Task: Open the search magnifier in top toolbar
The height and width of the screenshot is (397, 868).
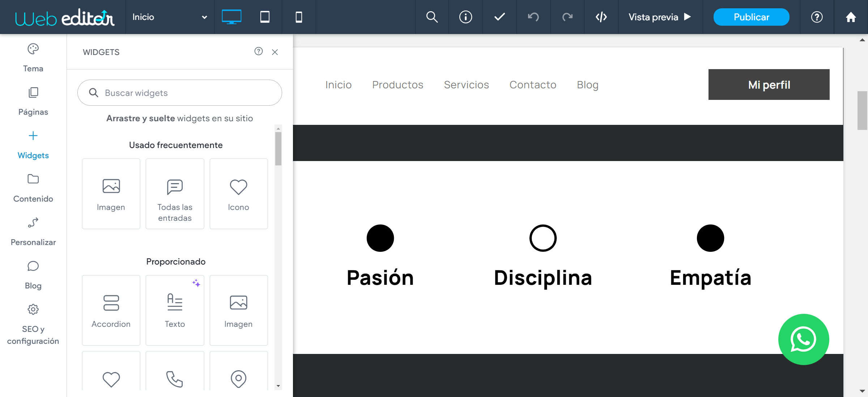Action: click(x=432, y=17)
